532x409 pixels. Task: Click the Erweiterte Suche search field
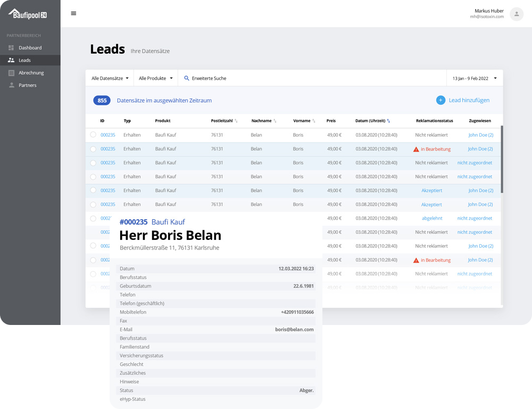(x=312, y=78)
